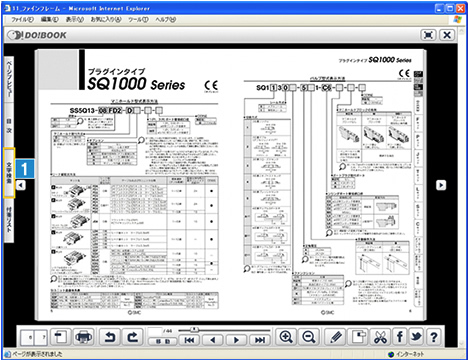
Task: Select the pencil annotation tool
Action: click(x=336, y=337)
